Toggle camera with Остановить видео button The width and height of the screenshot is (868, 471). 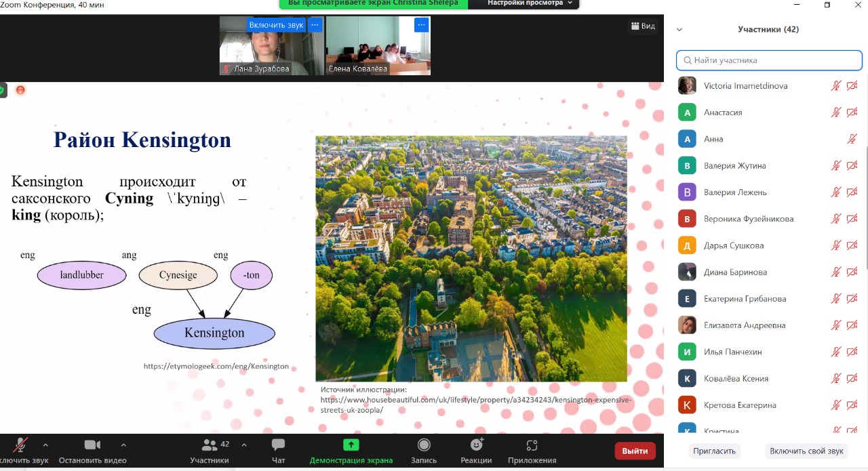[92, 445]
